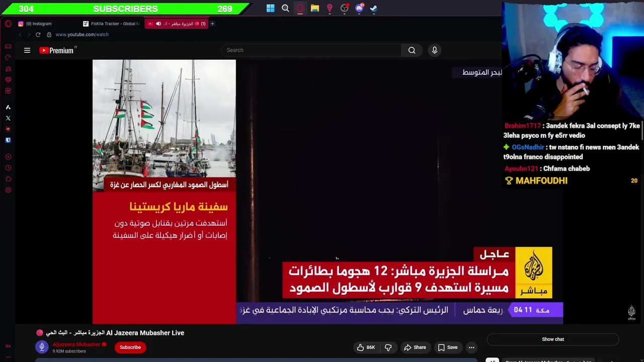The width and height of the screenshot is (644, 362).
Task: Go forward to the next page
Action: [x=29, y=35]
